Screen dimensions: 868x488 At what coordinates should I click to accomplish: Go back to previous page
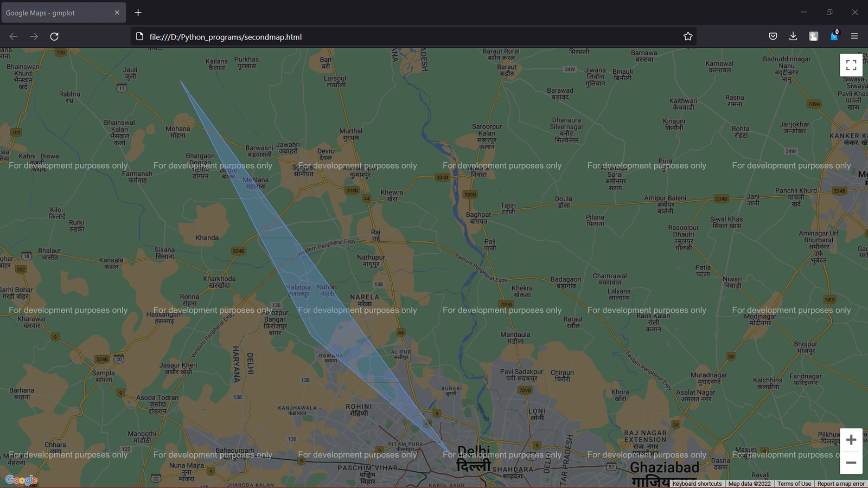[x=14, y=36]
